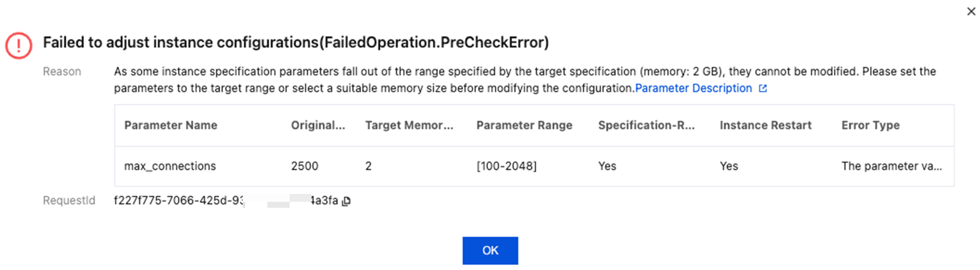Close the error dialog with X

click(971, 12)
